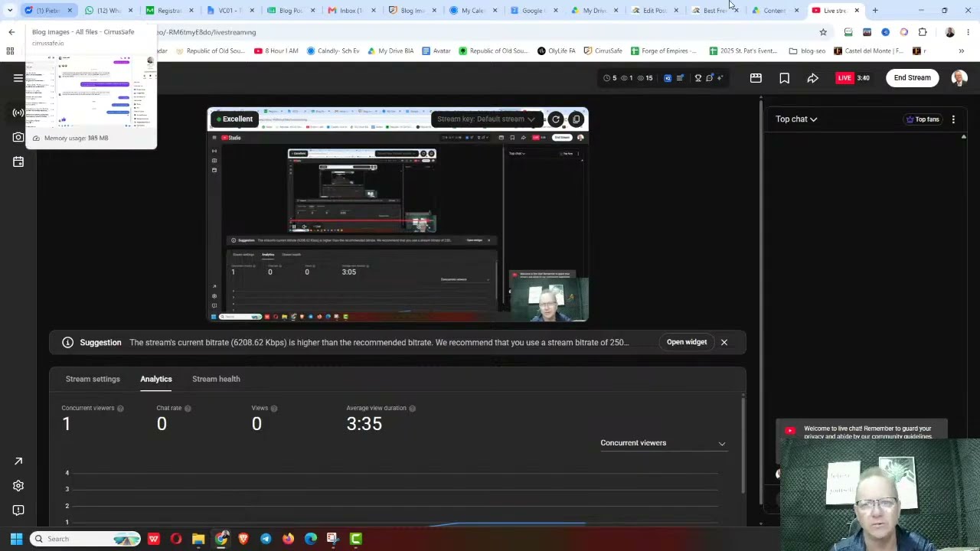Open the Concurrent viewers chart dropdown
The width and height of the screenshot is (980, 551).
(663, 443)
